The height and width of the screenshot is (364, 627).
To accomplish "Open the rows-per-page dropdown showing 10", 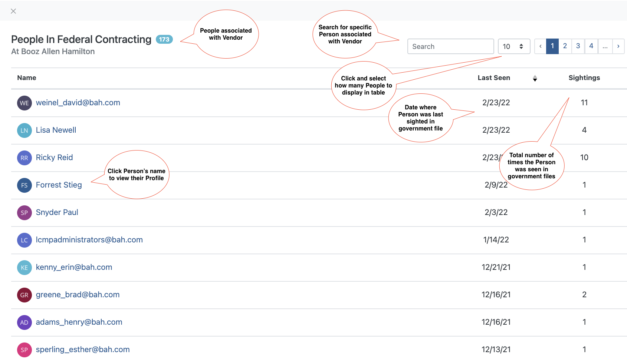I will pyautogui.click(x=514, y=46).
